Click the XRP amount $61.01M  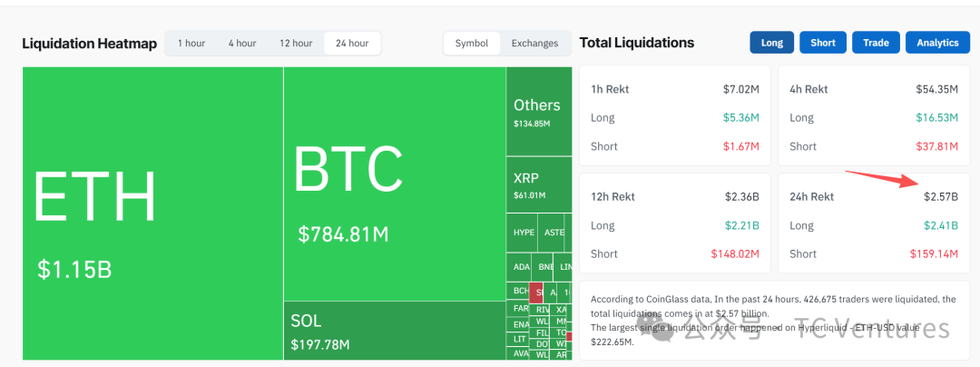click(529, 195)
